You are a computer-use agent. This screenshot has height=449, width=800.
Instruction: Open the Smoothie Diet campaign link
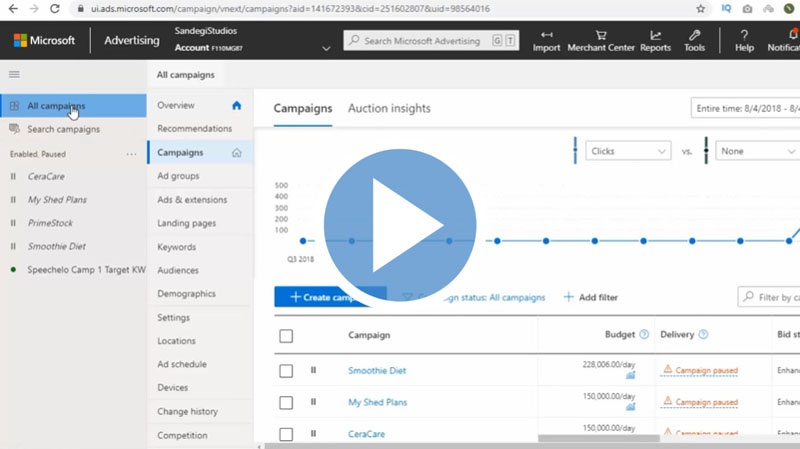tap(377, 370)
